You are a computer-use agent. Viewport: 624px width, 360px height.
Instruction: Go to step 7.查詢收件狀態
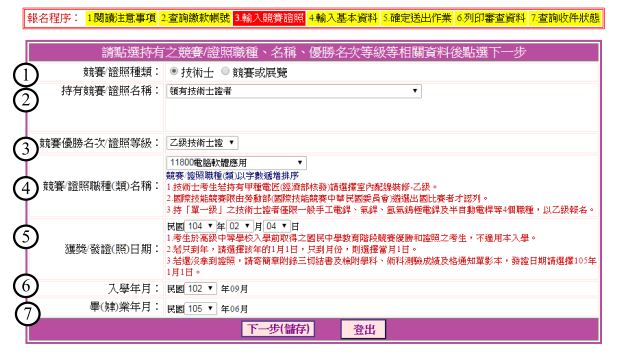click(x=565, y=18)
